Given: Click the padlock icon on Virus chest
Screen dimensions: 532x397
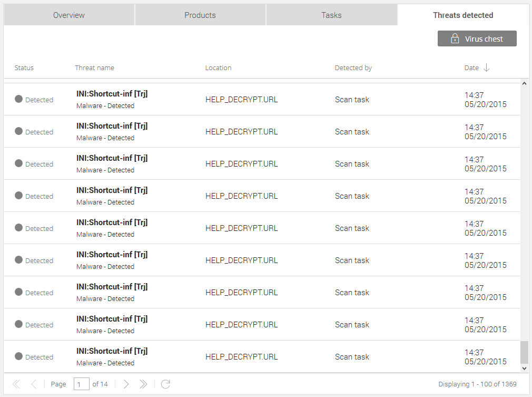Looking at the screenshot, I should (455, 38).
